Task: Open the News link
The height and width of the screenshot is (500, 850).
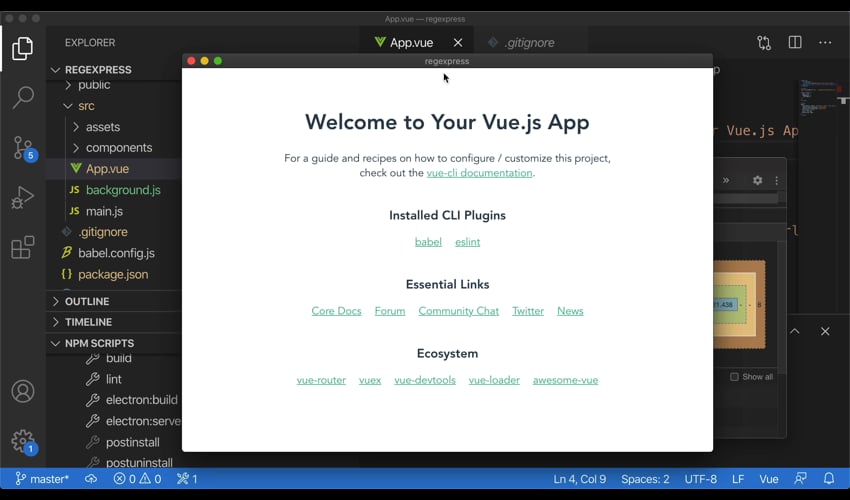Action: [570, 311]
